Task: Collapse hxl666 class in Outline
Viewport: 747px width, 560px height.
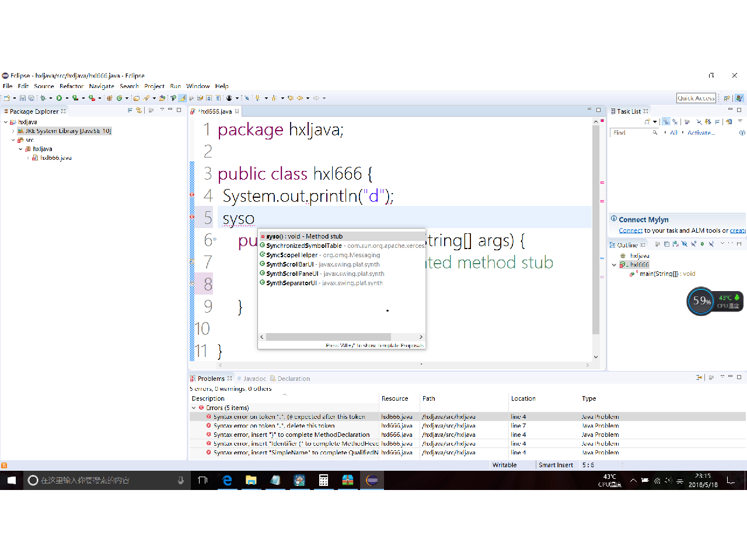Action: (x=614, y=265)
